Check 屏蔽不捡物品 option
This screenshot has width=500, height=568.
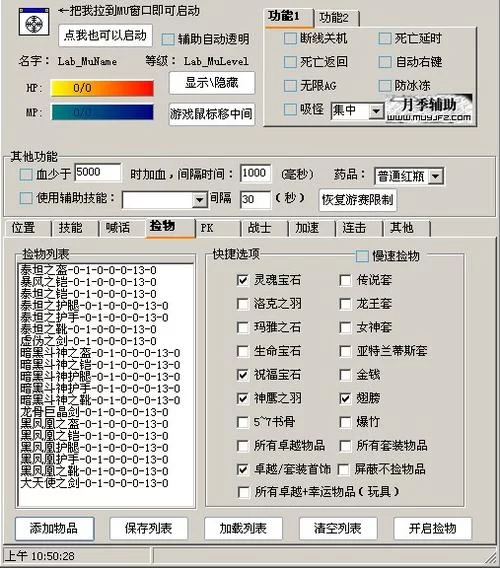[343, 469]
